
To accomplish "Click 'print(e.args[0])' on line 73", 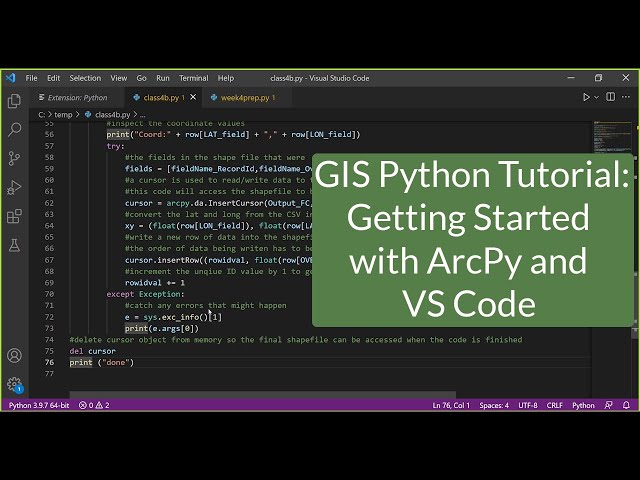I will (162, 328).
